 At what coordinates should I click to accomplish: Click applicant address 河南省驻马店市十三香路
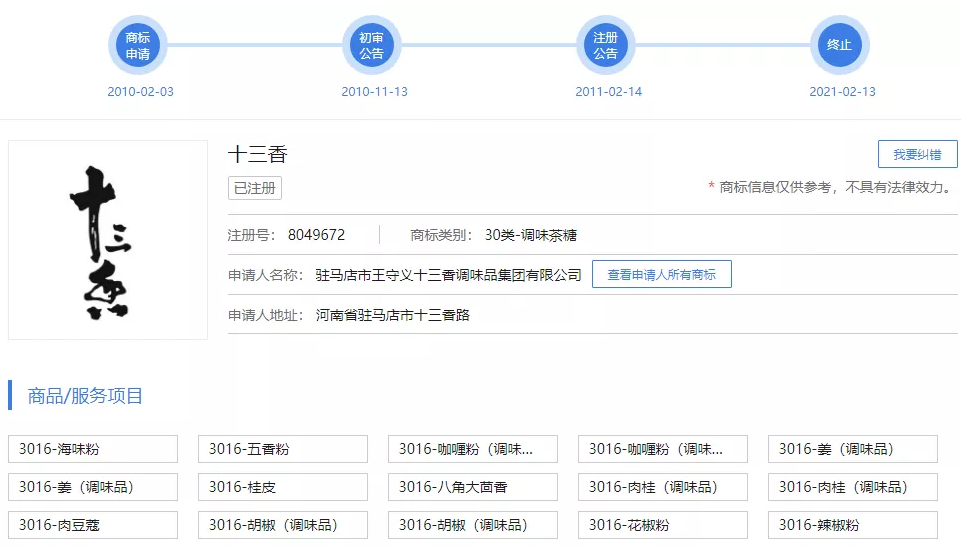point(392,316)
